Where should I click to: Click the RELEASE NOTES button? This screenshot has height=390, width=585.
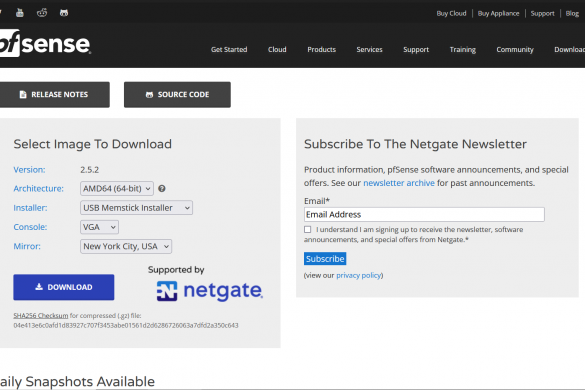(54, 95)
